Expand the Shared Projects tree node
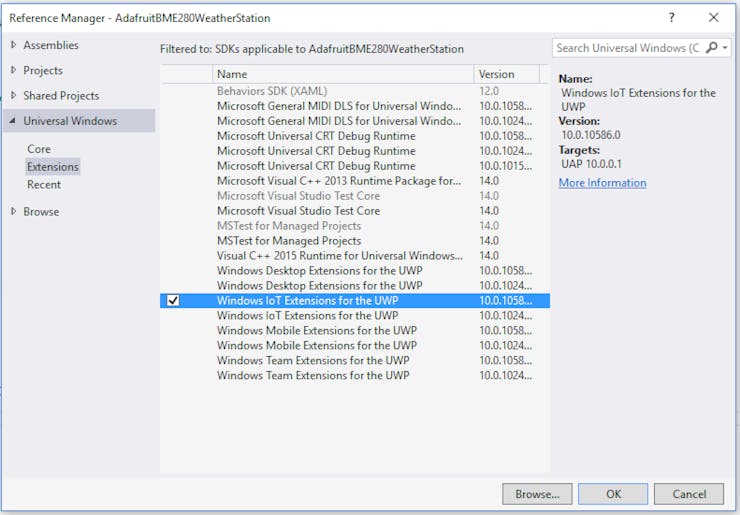 (x=13, y=95)
